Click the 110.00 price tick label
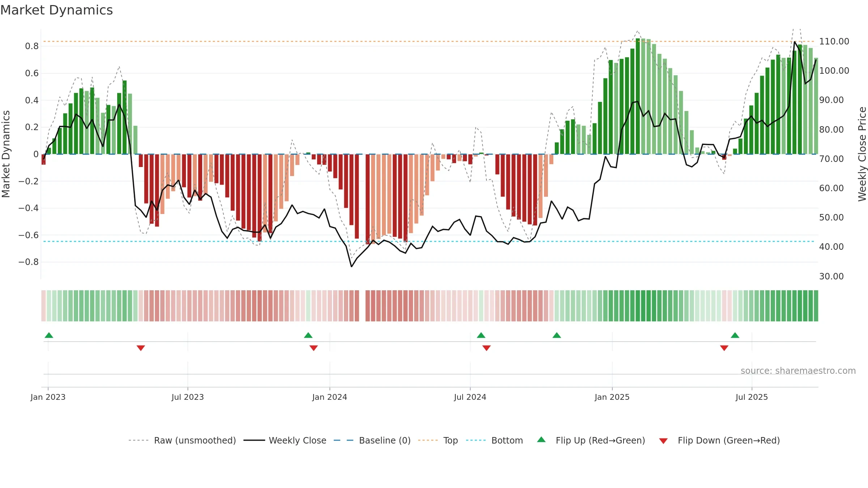The width and height of the screenshot is (868, 488). pyautogui.click(x=834, y=41)
